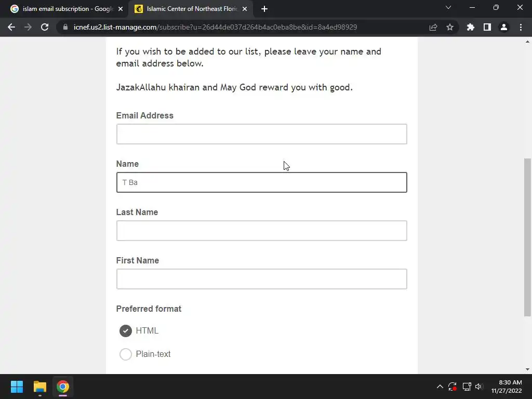The image size is (532, 399).
Task: Open the Windows Start menu
Action: point(17,387)
